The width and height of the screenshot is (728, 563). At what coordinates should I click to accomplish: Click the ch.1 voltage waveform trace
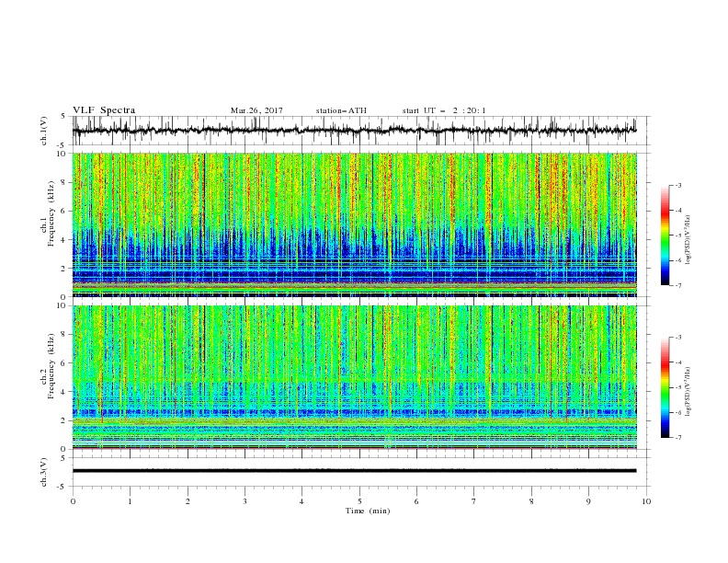pyautogui.click(x=354, y=131)
